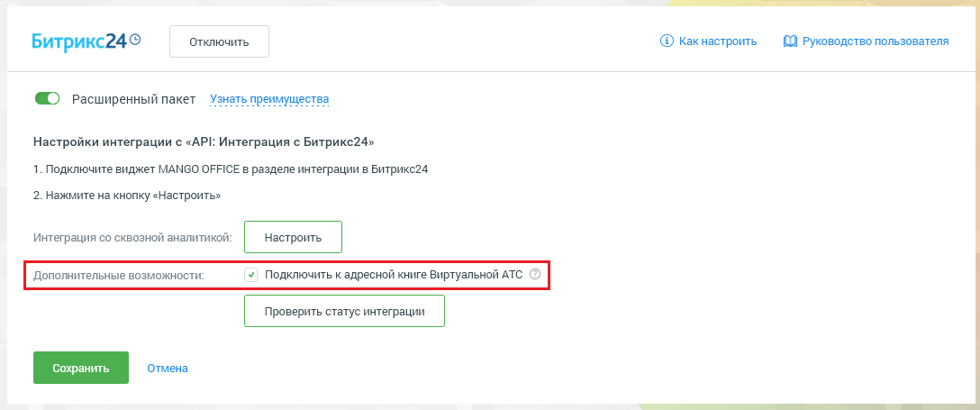This screenshot has width=980, height=410.
Task: Click the Отключить button
Action: tap(220, 41)
